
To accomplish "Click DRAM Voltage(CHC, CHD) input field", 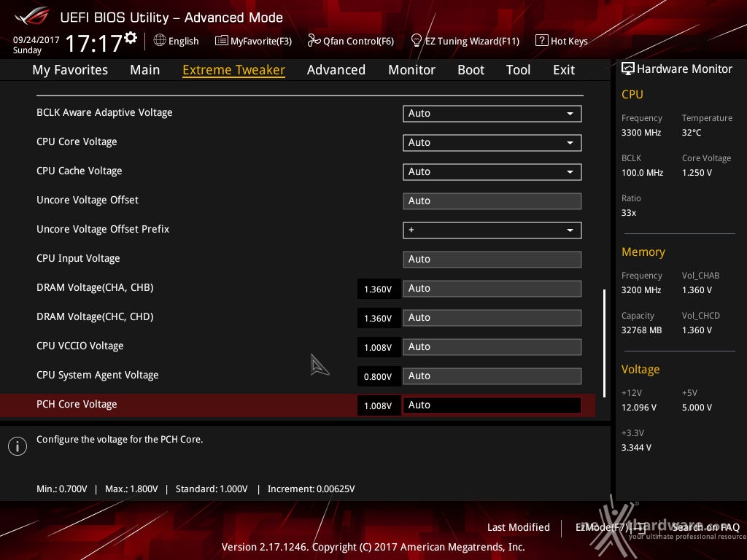I will pos(492,318).
